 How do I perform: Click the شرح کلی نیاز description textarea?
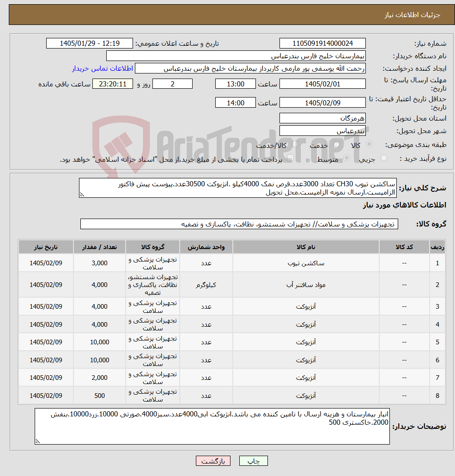(238, 188)
